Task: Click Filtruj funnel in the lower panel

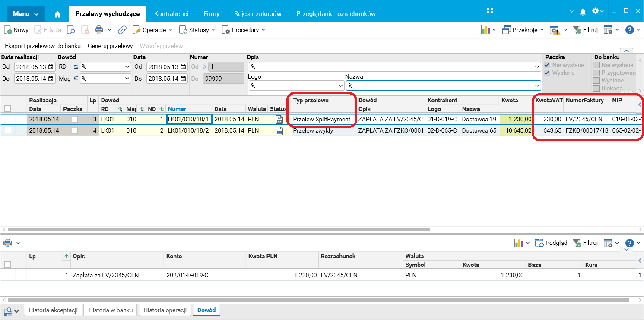Action: pyautogui.click(x=585, y=243)
